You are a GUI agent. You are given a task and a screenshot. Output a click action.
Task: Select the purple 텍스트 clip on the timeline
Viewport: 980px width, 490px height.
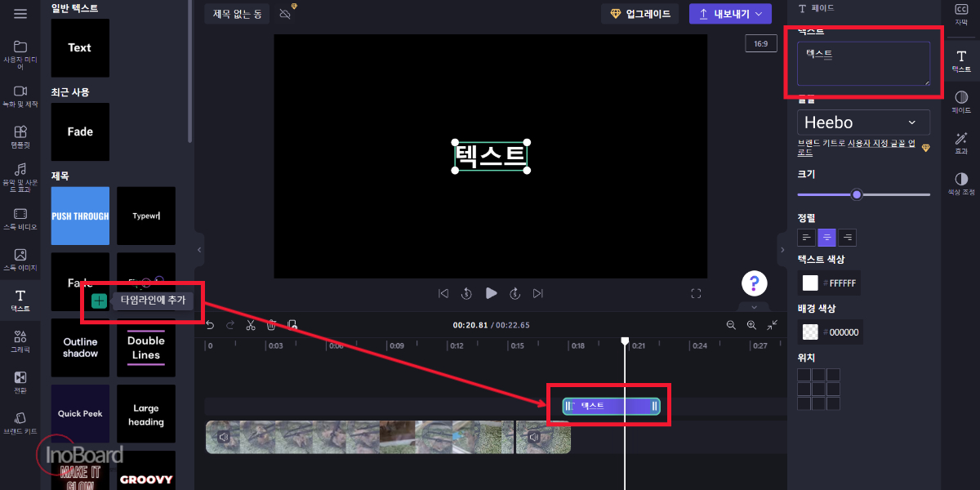(x=611, y=406)
